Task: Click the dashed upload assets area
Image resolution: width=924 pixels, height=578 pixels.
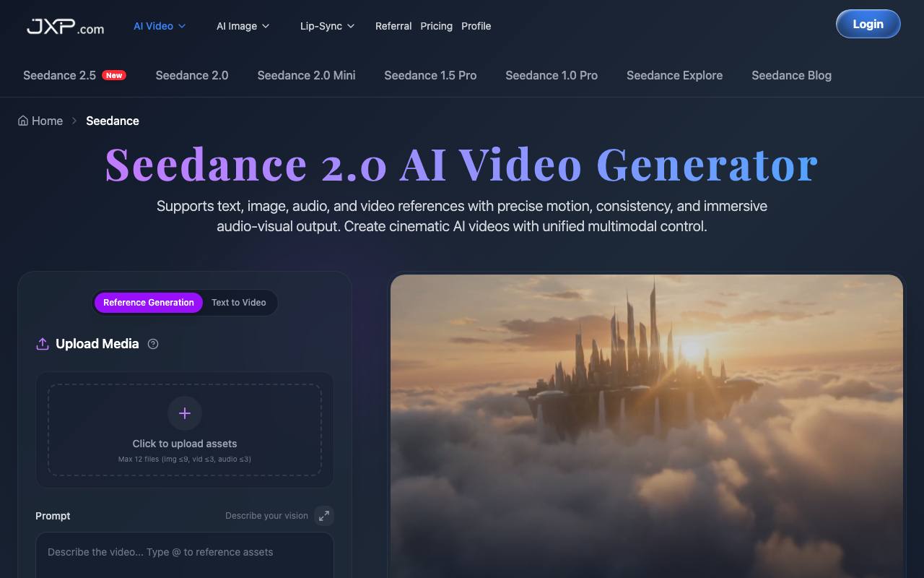Action: (185, 430)
